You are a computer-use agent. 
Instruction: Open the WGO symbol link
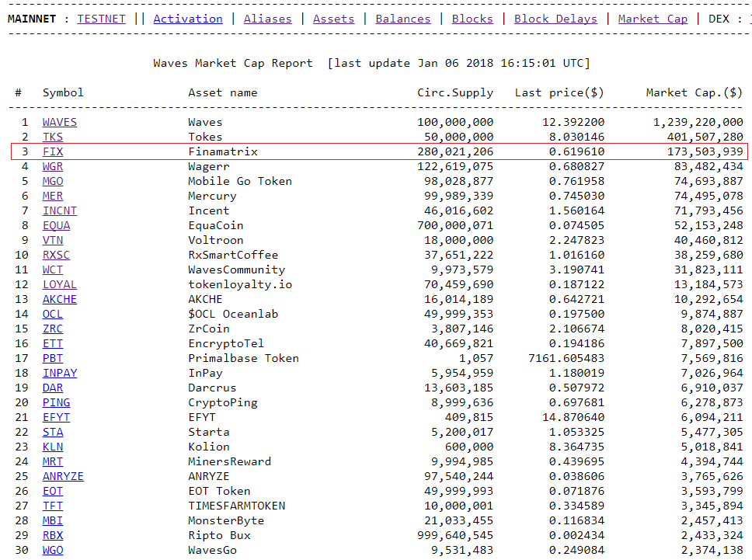coord(53,551)
